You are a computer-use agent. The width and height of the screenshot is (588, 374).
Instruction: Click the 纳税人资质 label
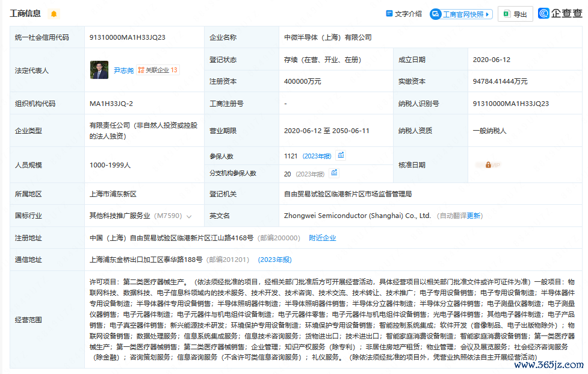[x=415, y=131]
